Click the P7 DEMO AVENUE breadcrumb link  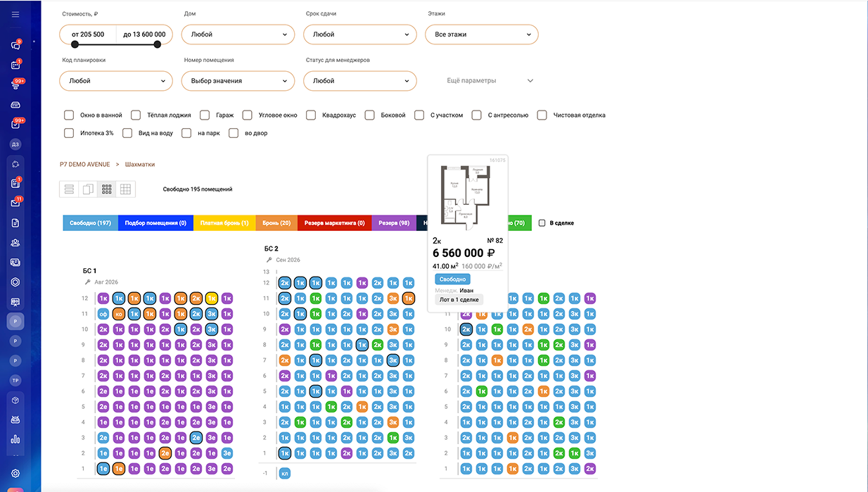[x=84, y=165]
